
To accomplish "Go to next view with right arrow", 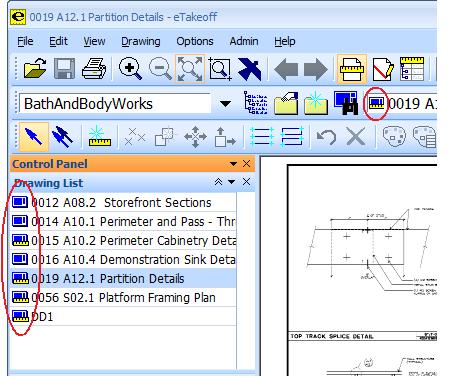I will (315, 69).
